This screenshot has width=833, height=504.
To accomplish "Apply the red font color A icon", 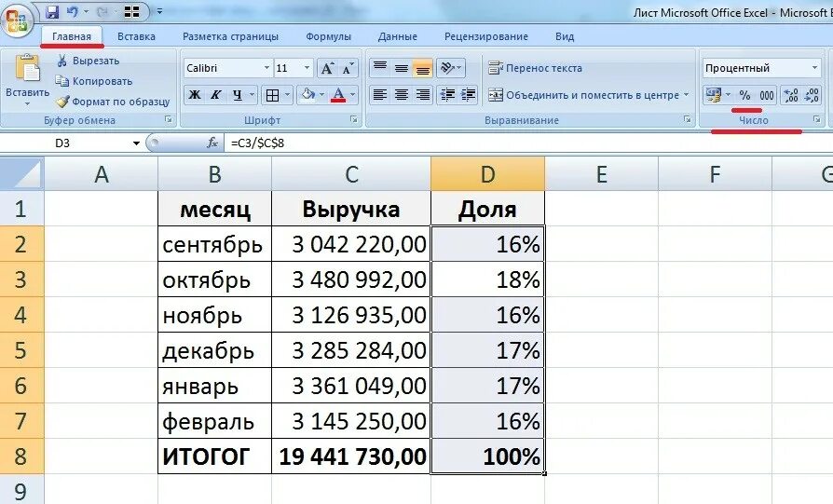I will [338, 95].
